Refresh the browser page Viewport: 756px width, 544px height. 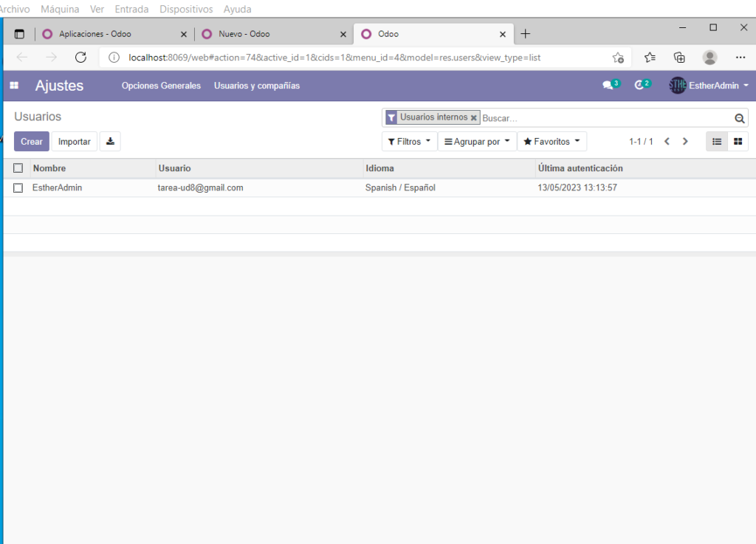pyautogui.click(x=81, y=58)
